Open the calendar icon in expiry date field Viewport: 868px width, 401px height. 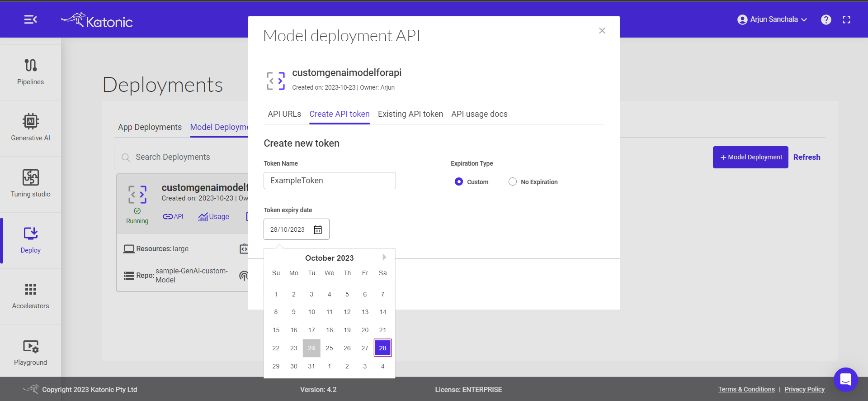318,229
